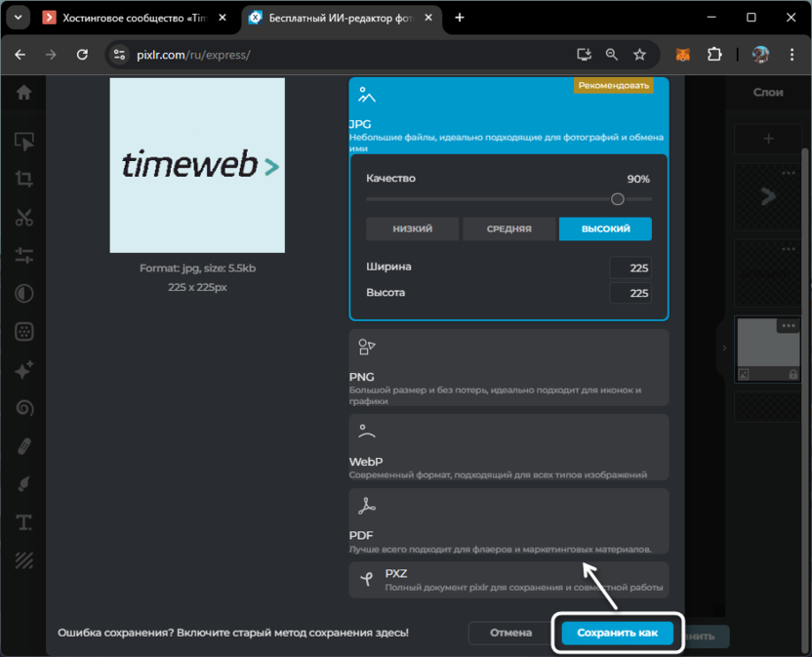Enable old save method link
The image size is (812, 657).
pos(233,633)
